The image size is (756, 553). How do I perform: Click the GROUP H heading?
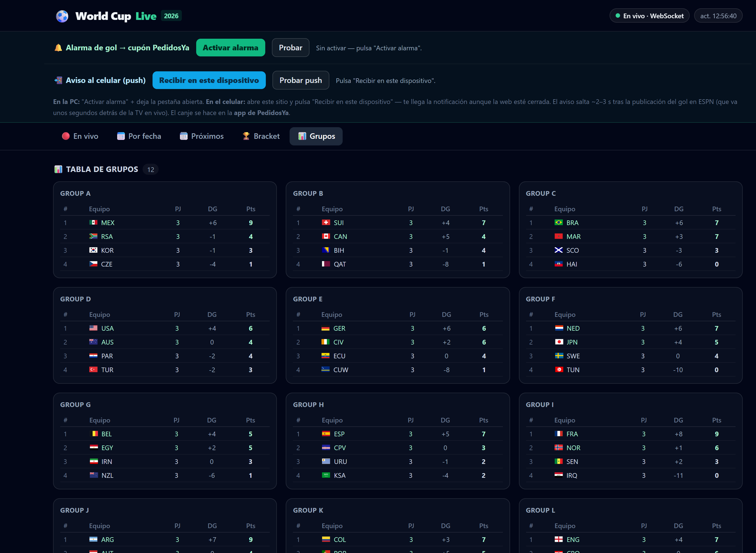pos(308,405)
